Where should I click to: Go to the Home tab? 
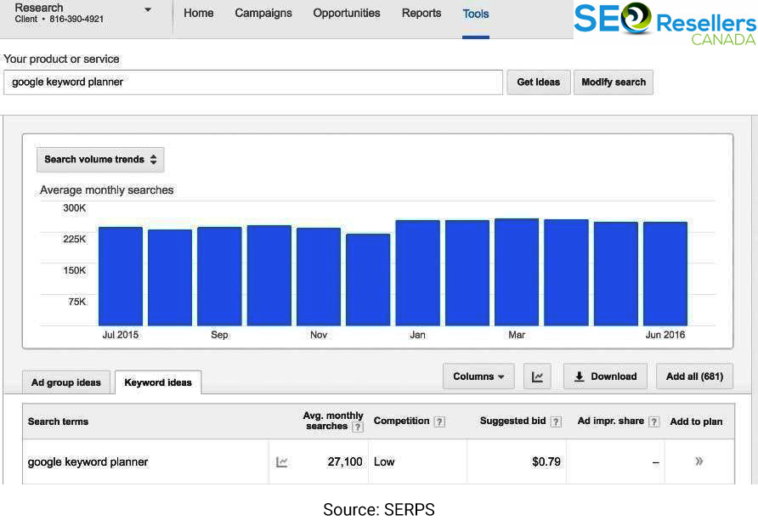[x=198, y=13]
